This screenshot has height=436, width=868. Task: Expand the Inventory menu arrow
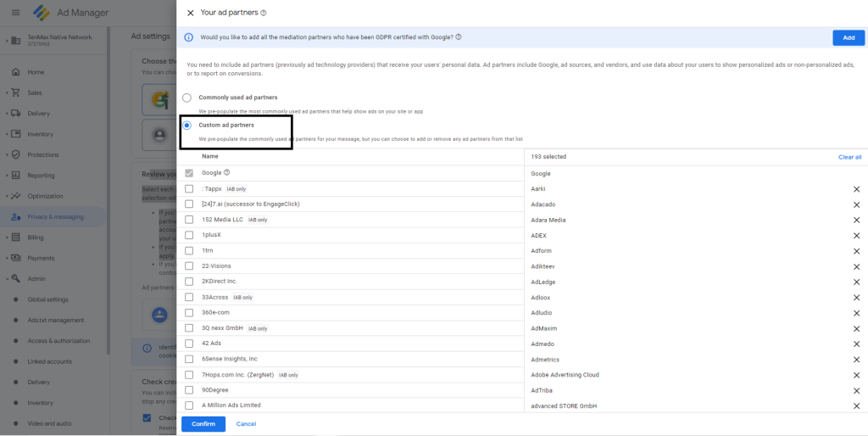(x=7, y=134)
